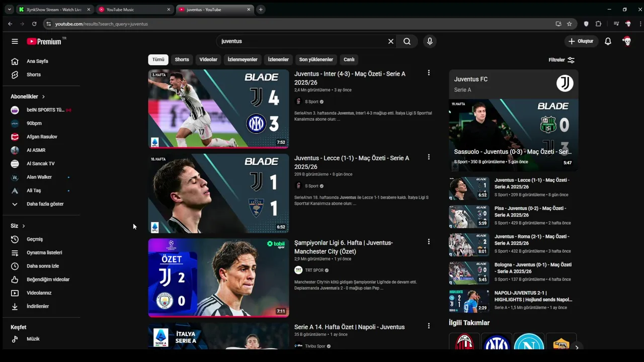The height and width of the screenshot is (362, 644).
Task: Open a new browser tab
Action: 261,10
